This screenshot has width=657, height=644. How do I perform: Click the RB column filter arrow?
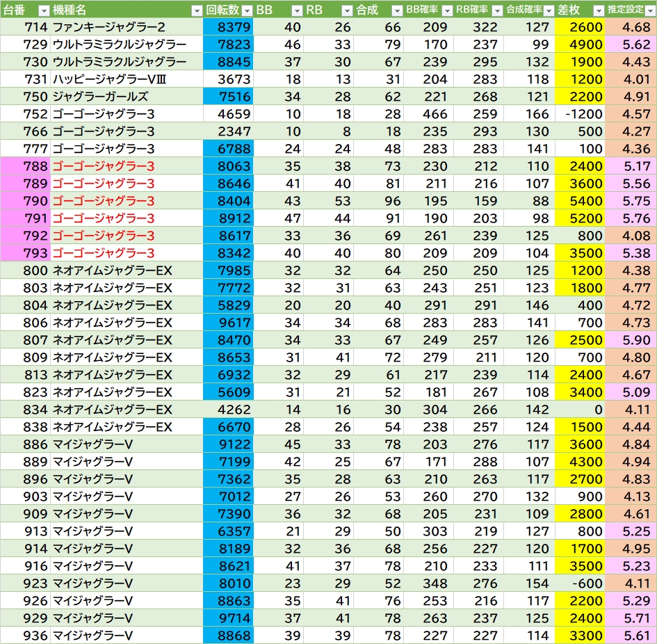[x=347, y=10]
